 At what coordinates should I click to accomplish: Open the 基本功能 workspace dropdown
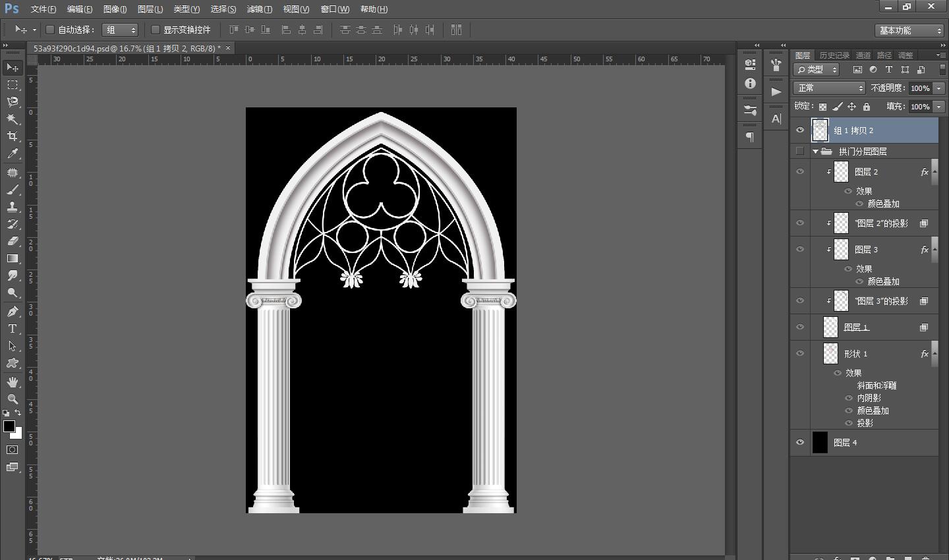point(910,30)
